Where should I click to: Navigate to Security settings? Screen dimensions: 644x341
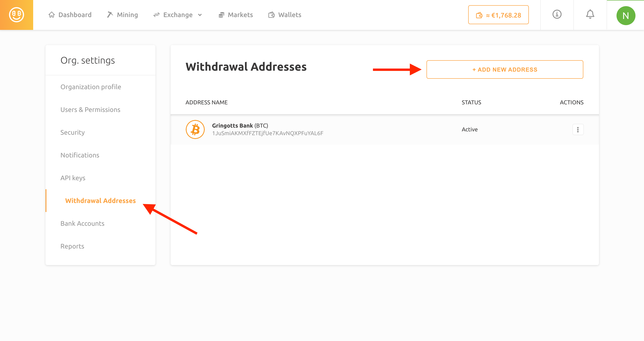[73, 132]
